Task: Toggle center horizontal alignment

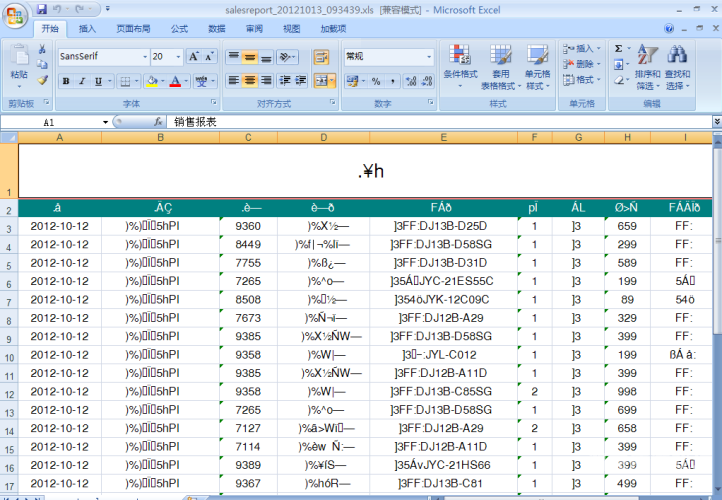Action: pos(249,81)
